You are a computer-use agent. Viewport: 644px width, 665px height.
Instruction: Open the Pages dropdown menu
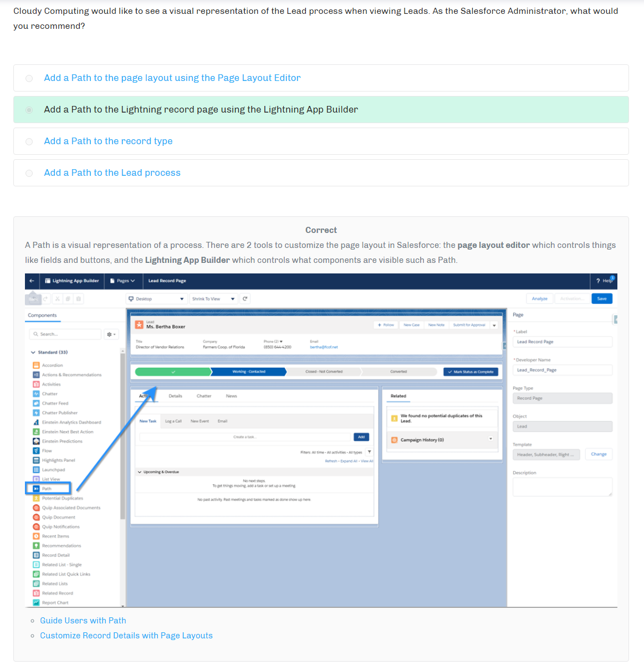tap(122, 281)
